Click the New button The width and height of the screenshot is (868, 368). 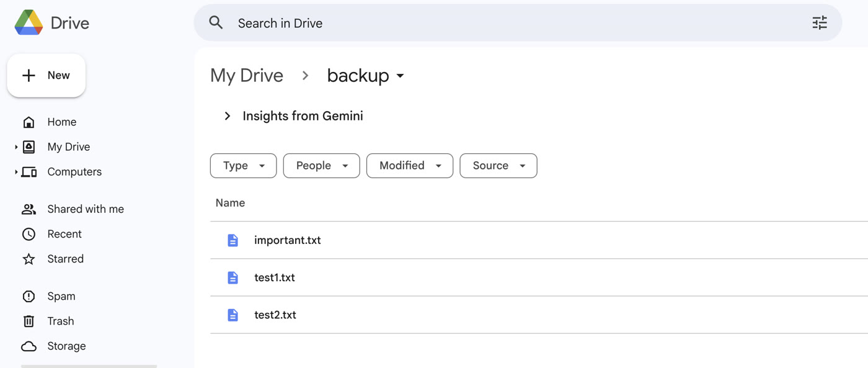pos(46,75)
